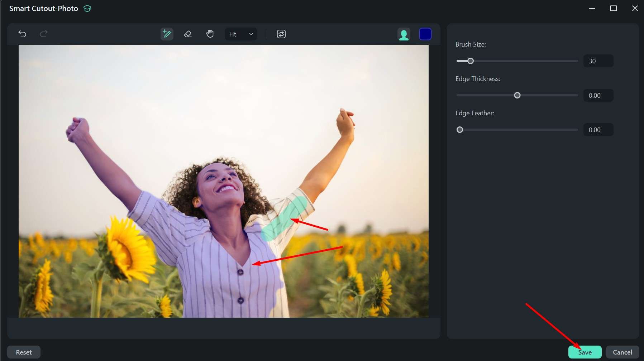Toggle the portrait mask preview icon

coord(404,34)
